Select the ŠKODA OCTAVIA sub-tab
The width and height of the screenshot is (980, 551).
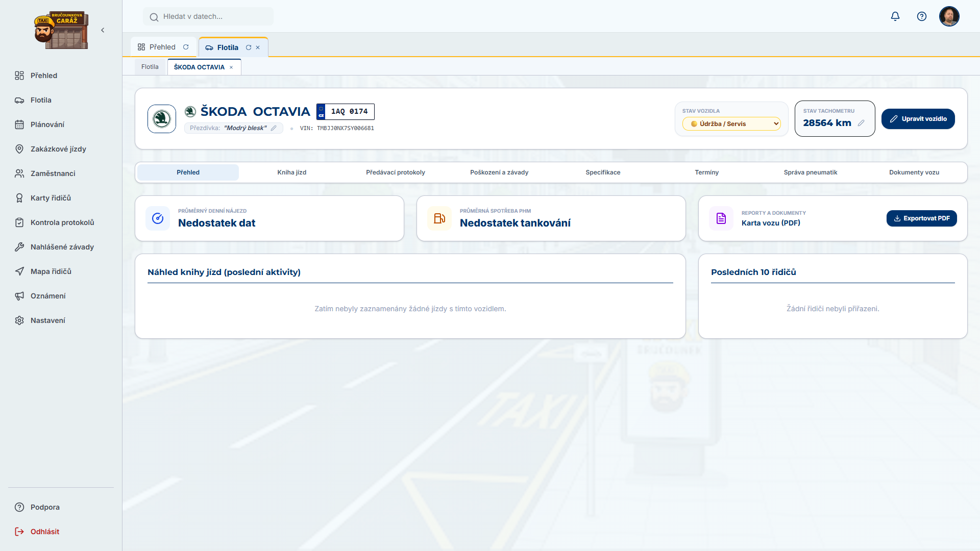click(x=199, y=67)
